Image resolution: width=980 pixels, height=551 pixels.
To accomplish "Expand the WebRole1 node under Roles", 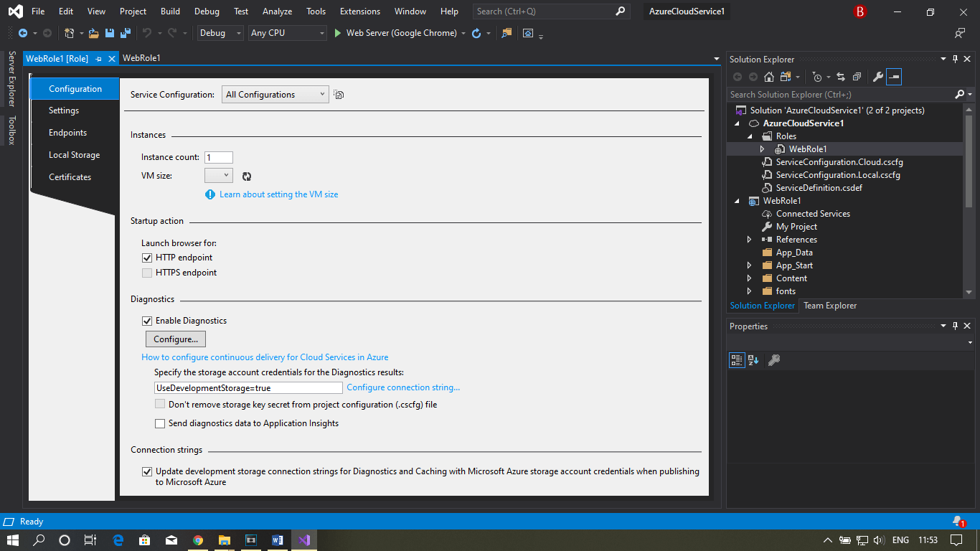I will [x=762, y=149].
